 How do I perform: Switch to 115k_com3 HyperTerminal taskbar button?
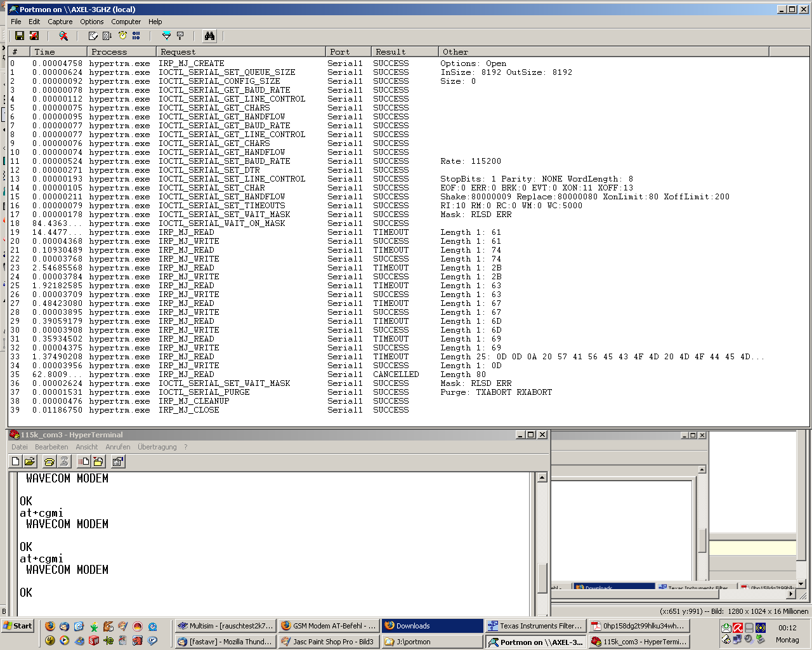(639, 642)
